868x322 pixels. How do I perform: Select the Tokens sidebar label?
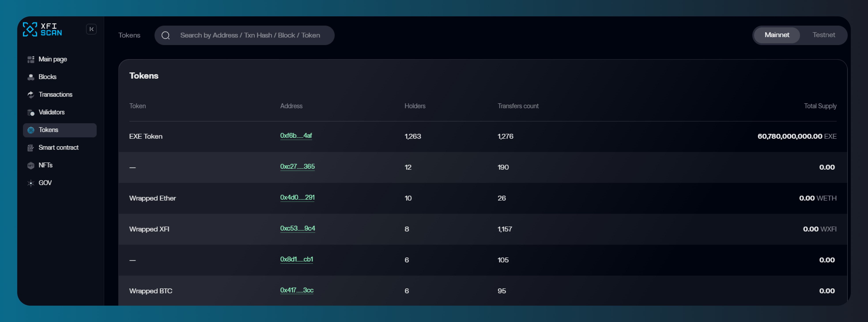click(x=48, y=130)
